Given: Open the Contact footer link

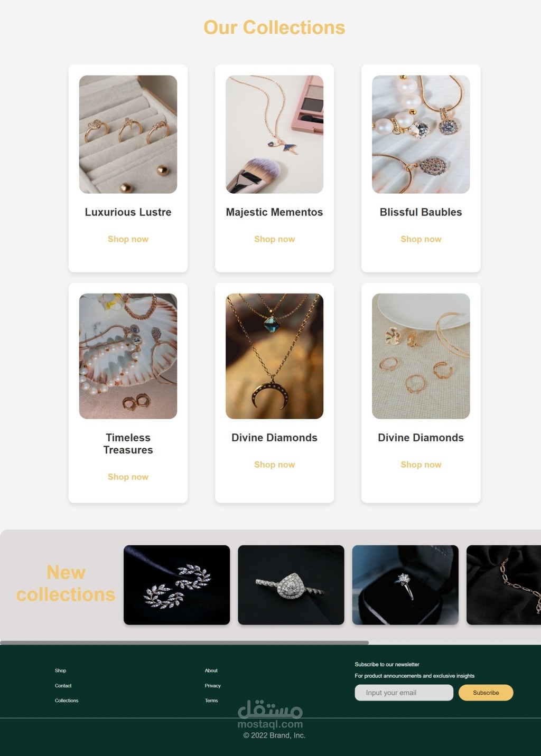Looking at the screenshot, I should click(63, 686).
